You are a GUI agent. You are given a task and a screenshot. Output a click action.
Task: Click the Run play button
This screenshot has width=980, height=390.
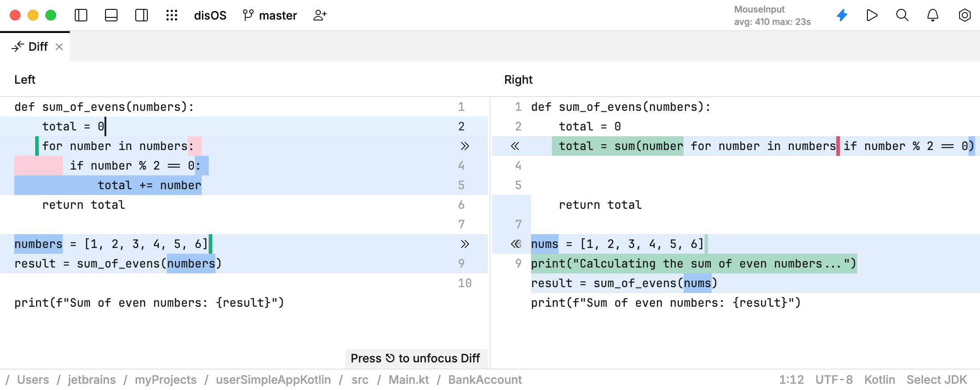(872, 16)
